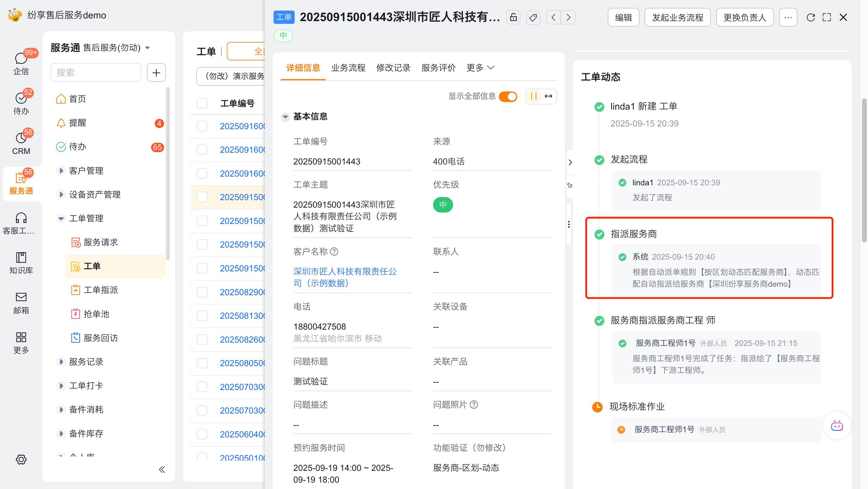Viewport: 868px width, 489px height.
Task: Click the plus button beside search
Action: [156, 72]
